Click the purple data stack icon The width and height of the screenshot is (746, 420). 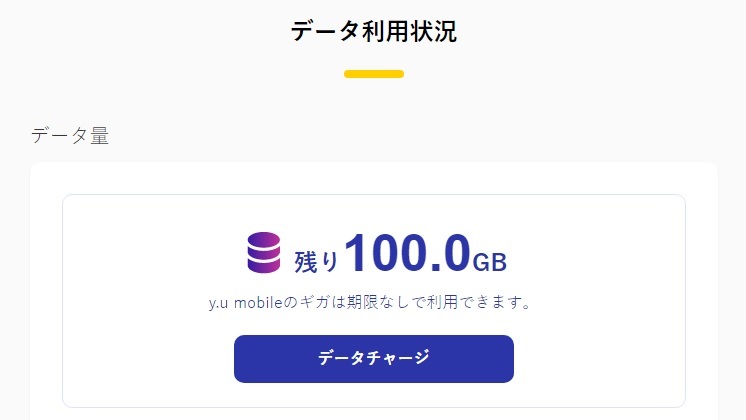pyautogui.click(x=264, y=252)
